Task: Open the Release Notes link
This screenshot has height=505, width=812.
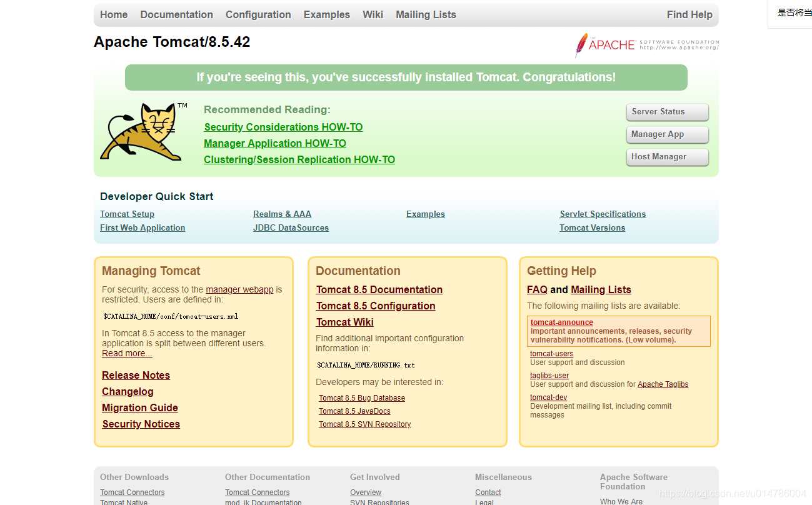Action: [x=136, y=375]
